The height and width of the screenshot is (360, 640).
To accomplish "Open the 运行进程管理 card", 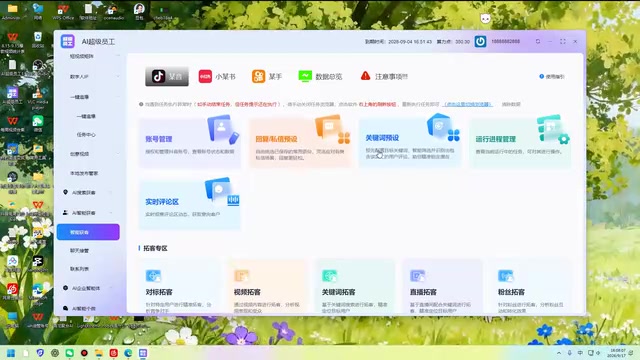I will click(520, 142).
